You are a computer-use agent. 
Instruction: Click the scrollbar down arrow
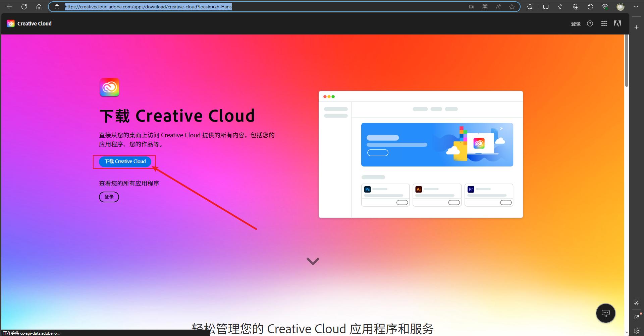coord(627,333)
